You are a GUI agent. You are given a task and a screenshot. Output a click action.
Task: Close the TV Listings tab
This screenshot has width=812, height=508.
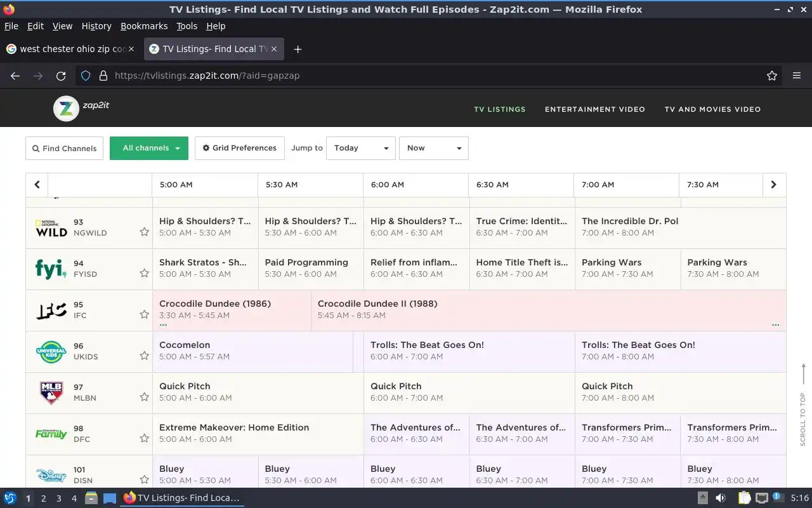275,49
